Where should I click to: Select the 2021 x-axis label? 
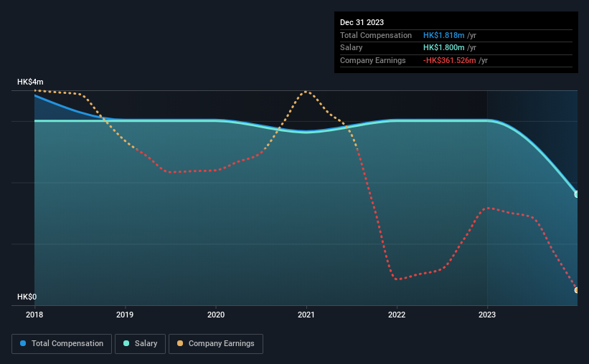pyautogui.click(x=306, y=315)
